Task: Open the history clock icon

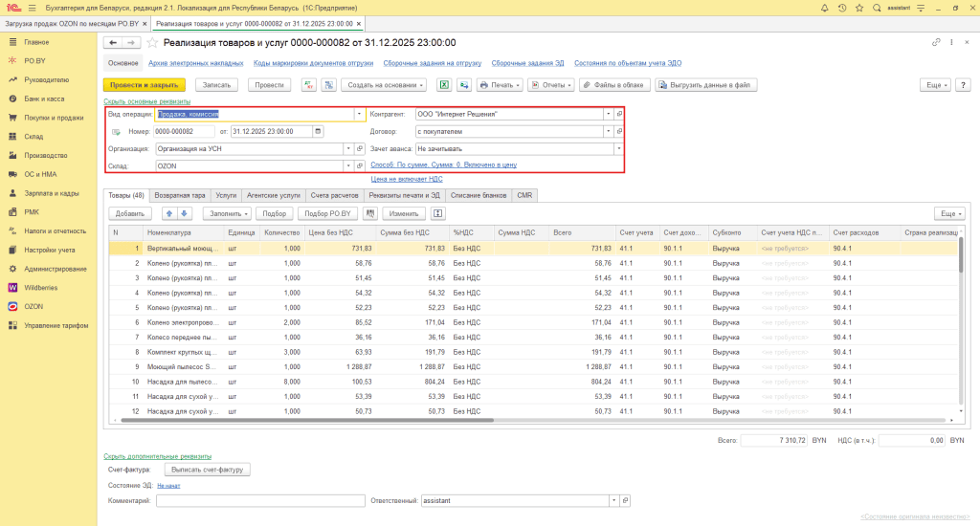Action: click(842, 8)
